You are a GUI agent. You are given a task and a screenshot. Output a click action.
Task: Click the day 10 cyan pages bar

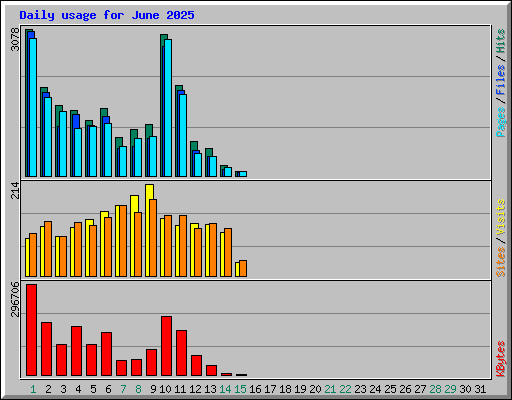pyautogui.click(x=168, y=108)
